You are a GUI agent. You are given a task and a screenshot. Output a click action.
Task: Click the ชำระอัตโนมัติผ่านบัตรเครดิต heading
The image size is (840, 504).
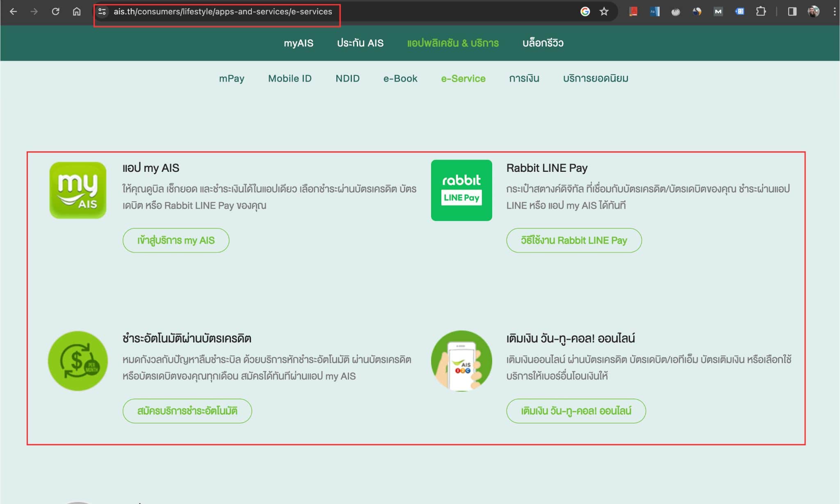pos(187,338)
